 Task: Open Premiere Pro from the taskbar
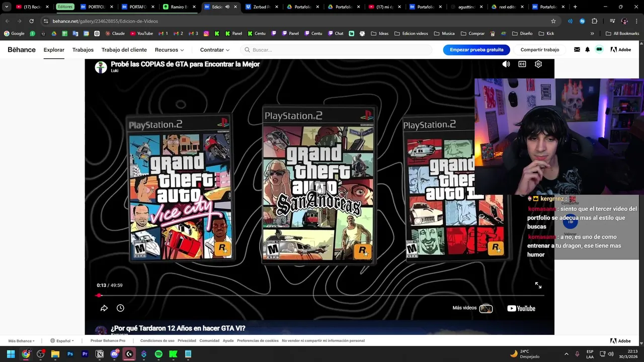click(85, 354)
